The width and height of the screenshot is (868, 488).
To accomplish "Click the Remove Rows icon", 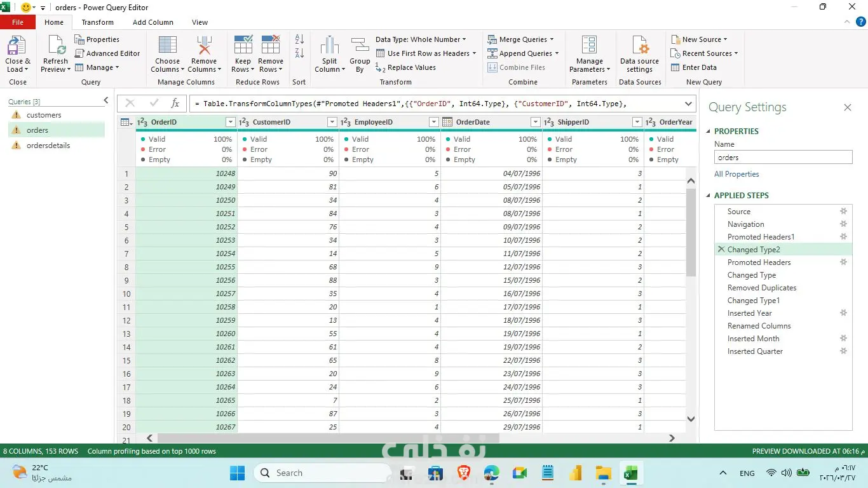I will coord(271,46).
